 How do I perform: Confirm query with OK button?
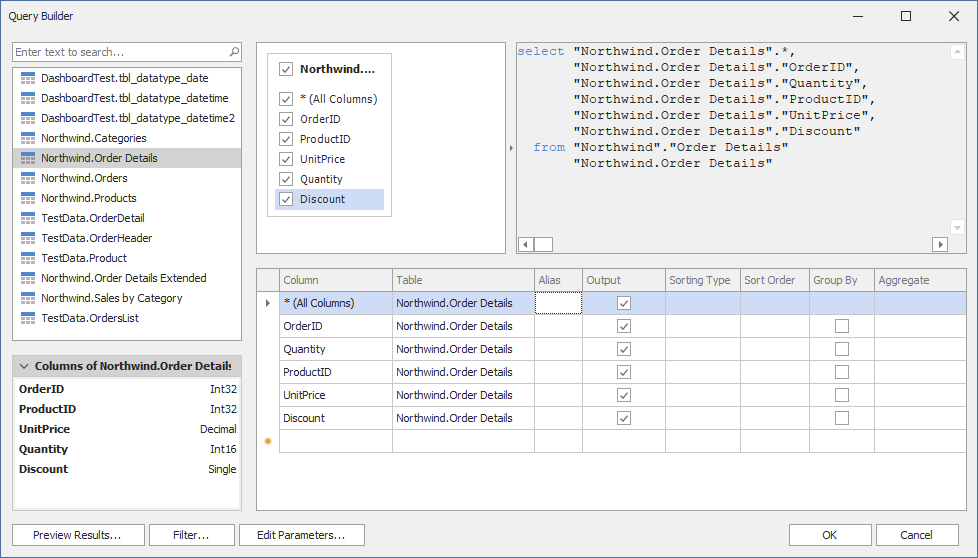click(x=830, y=535)
